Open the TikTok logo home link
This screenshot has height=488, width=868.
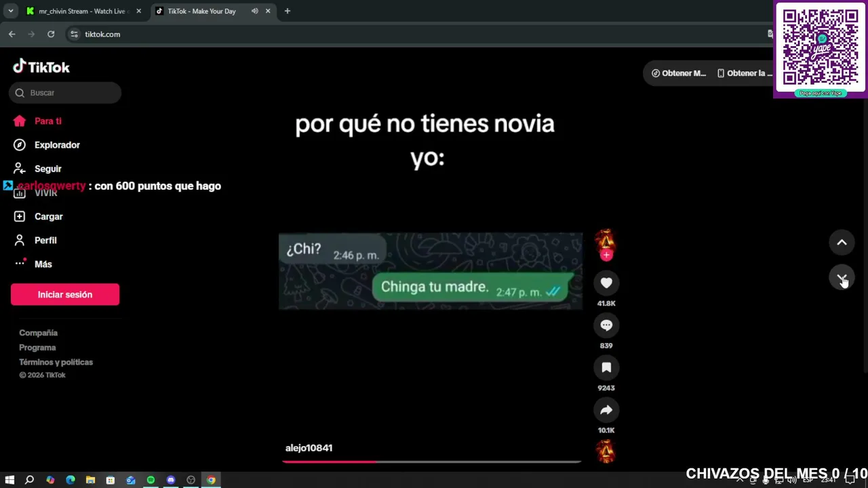point(41,66)
